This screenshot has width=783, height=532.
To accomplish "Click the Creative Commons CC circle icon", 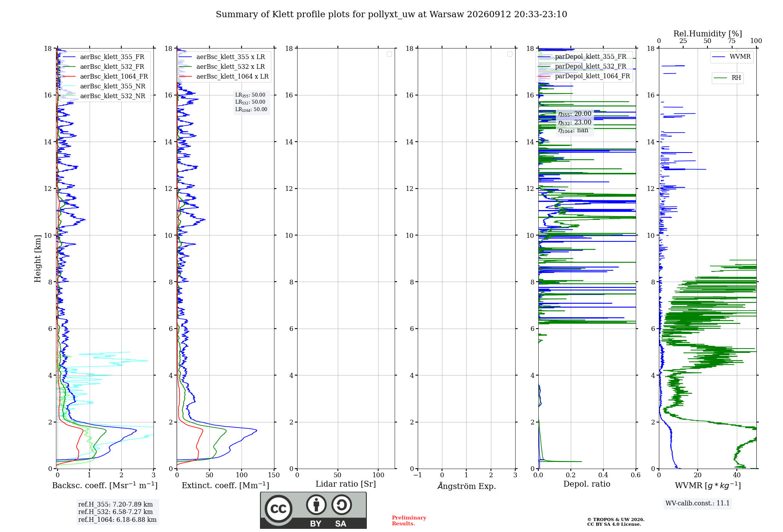I will click(x=278, y=509).
